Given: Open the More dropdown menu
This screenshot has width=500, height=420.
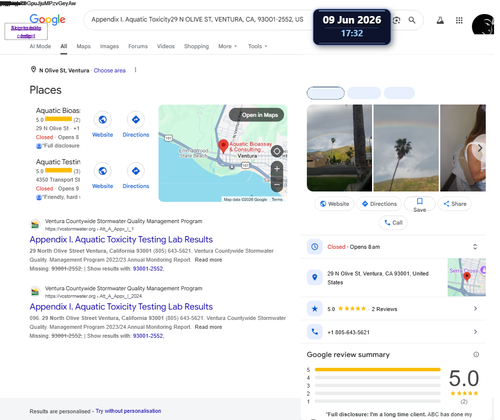Looking at the screenshot, I should point(227,46).
